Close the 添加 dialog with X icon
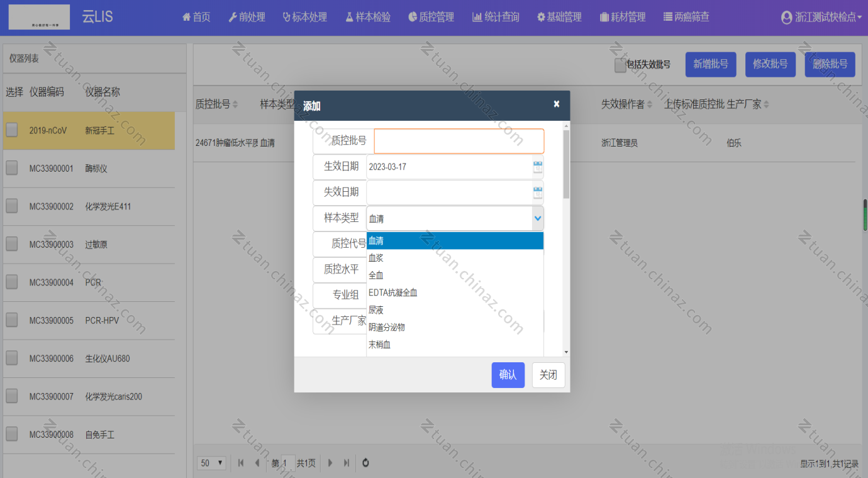Image resolution: width=868 pixels, height=478 pixels. coord(557,104)
